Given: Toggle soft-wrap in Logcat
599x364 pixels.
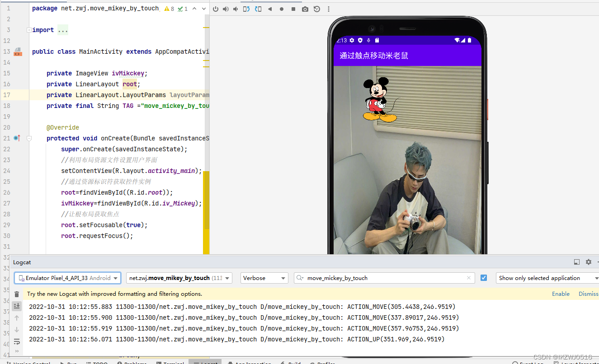Looking at the screenshot, I should 17,341.
